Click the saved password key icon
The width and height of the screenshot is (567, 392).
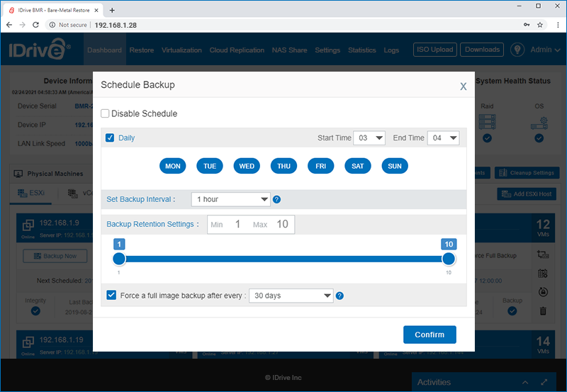(x=527, y=25)
